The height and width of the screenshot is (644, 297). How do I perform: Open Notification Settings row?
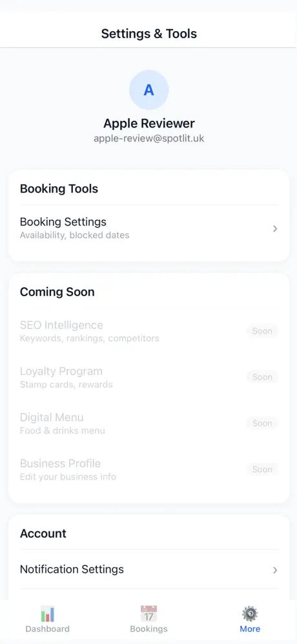(x=149, y=569)
